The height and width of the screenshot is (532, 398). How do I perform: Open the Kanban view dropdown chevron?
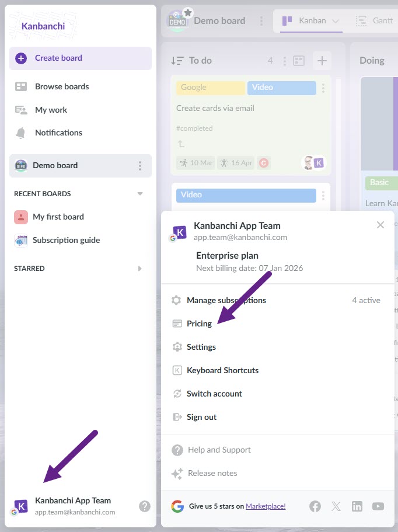(x=336, y=21)
